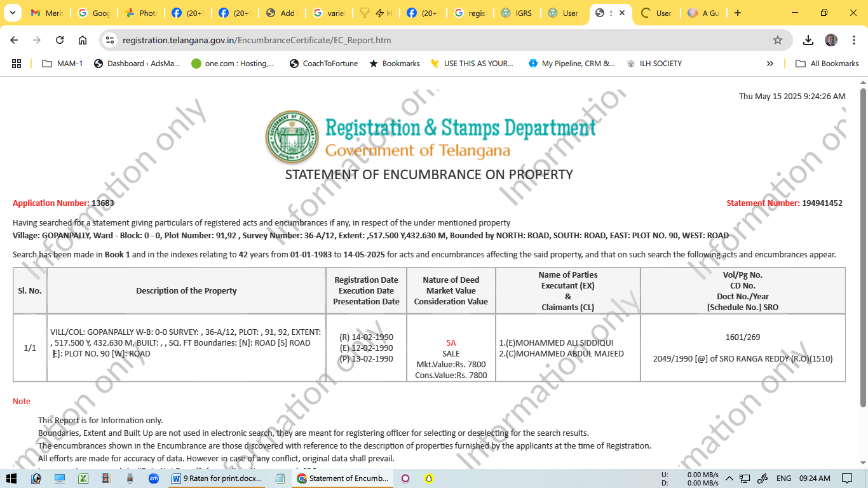Click the ENG language indicator
This screenshot has height=488, width=868.
(x=784, y=478)
